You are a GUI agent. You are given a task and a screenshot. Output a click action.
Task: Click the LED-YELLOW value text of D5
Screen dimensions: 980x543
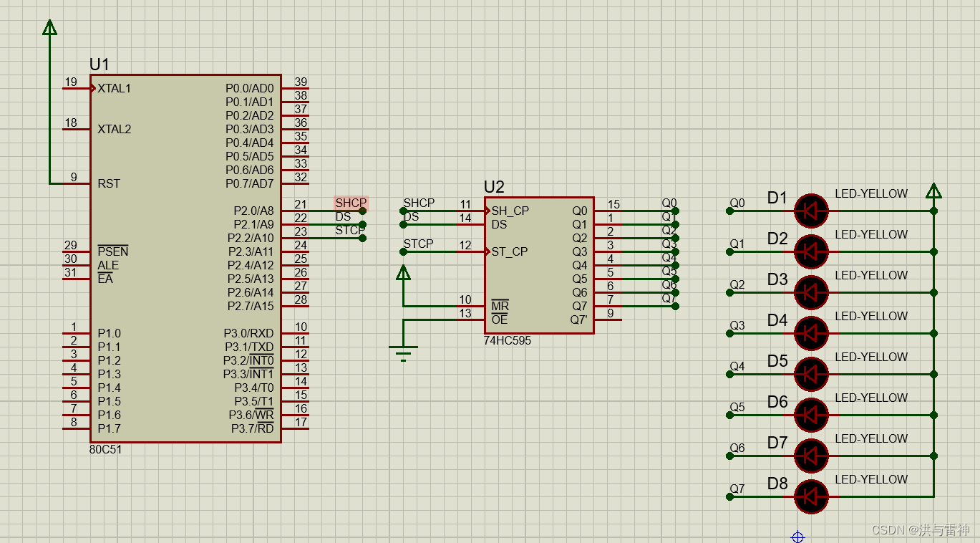[x=871, y=357]
